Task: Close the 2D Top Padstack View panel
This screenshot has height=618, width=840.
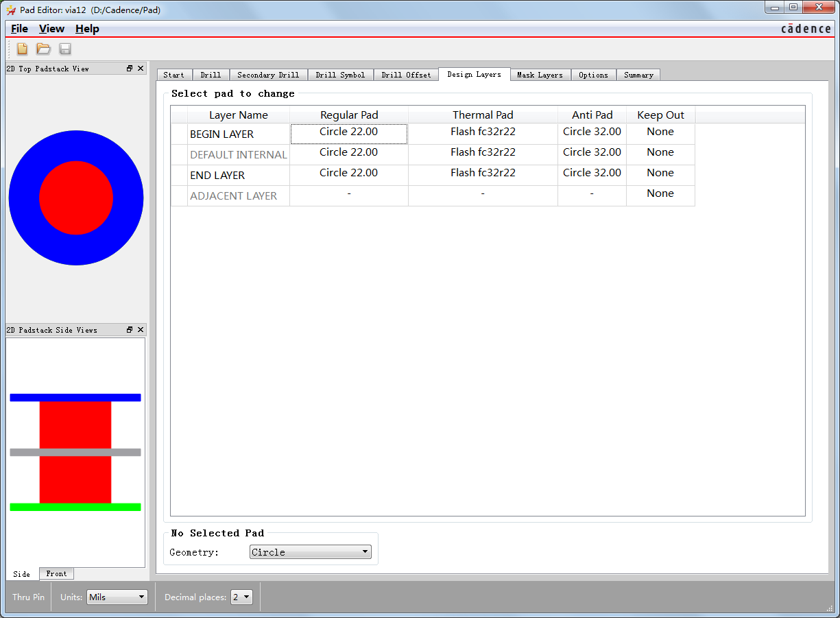Action: point(141,69)
